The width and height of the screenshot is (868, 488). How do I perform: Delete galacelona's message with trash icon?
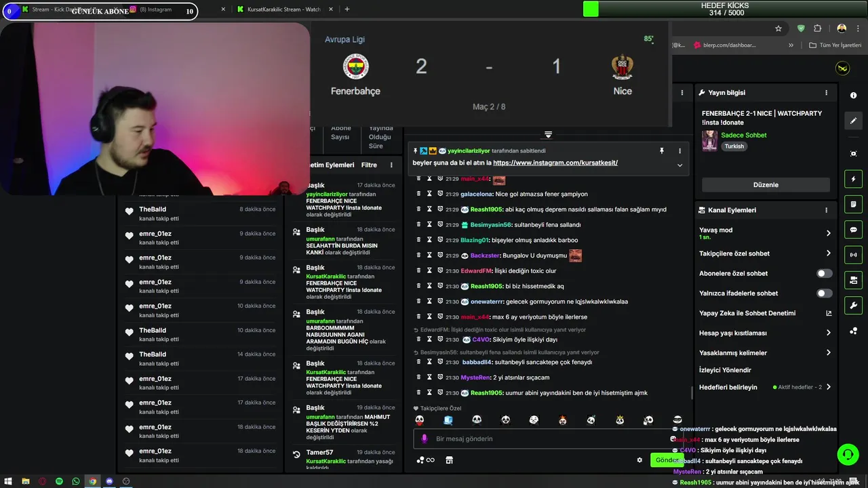pos(419,194)
